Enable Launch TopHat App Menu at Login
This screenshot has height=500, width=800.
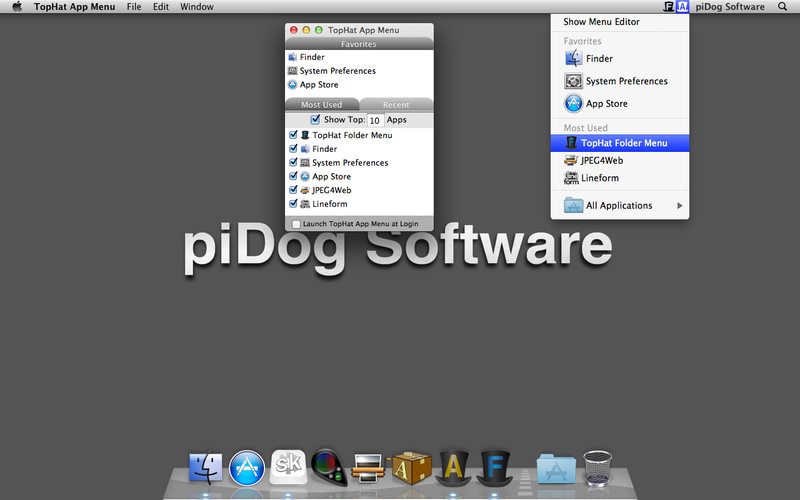tap(296, 224)
